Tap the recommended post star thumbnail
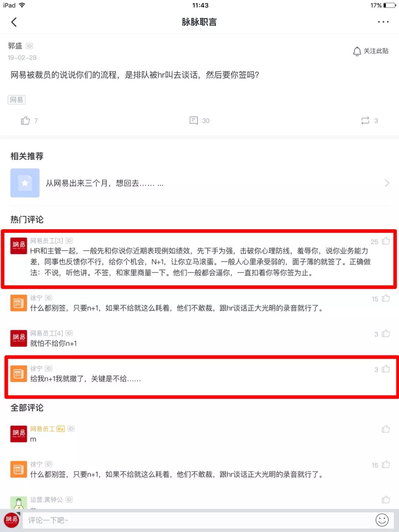The width and height of the screenshot is (399, 532). pos(25,183)
